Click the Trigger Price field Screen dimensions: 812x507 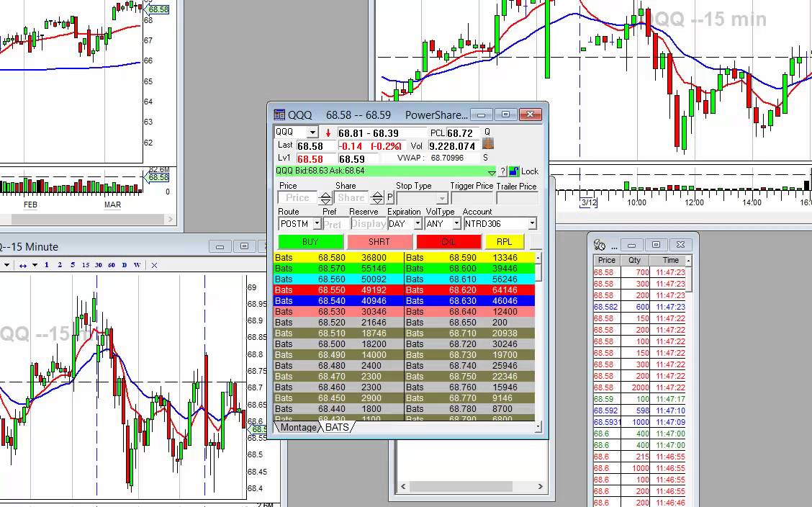pos(472,198)
